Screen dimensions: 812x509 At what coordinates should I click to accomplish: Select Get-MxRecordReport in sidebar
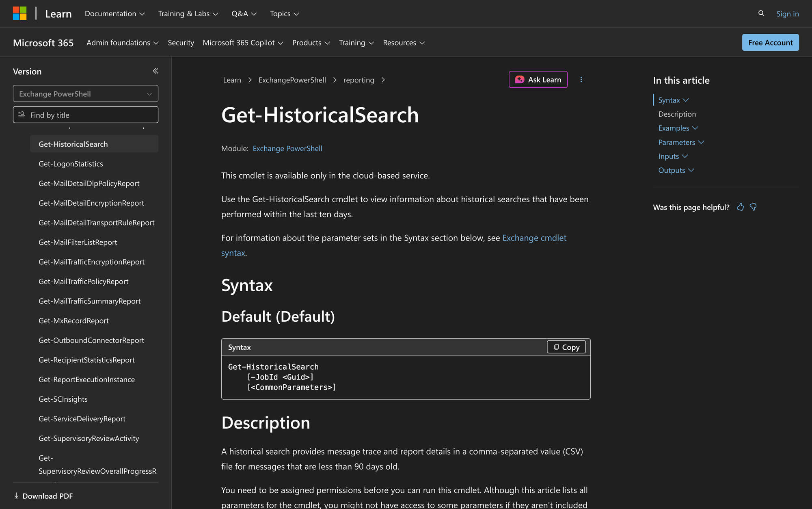pos(73,321)
